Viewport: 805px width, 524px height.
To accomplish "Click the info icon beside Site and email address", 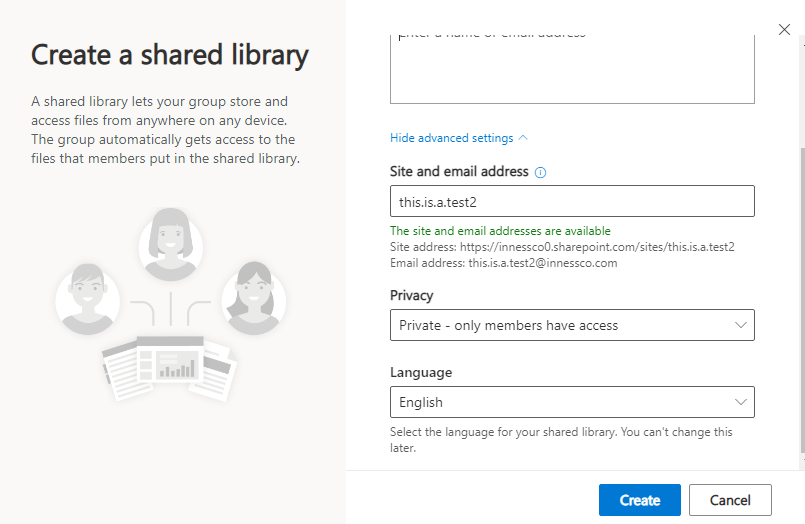I will [541, 172].
